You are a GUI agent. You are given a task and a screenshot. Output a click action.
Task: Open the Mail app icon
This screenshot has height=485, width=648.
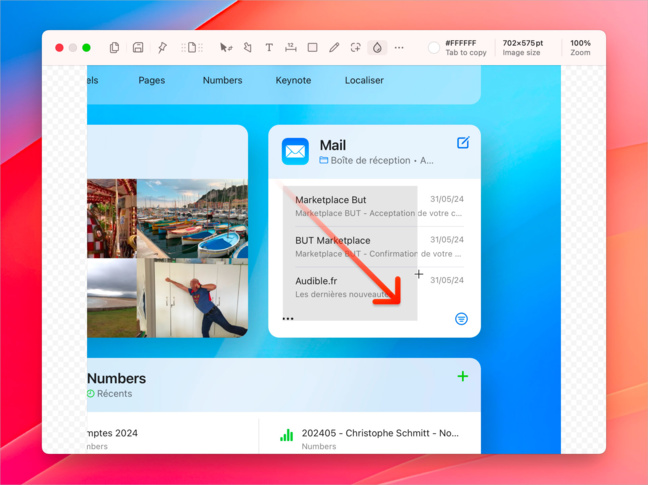click(295, 151)
